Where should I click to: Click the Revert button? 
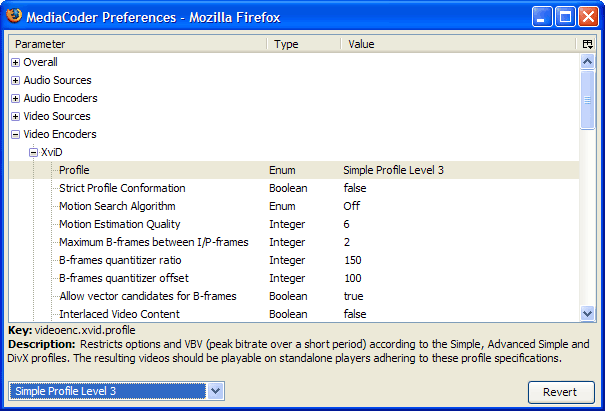(561, 392)
